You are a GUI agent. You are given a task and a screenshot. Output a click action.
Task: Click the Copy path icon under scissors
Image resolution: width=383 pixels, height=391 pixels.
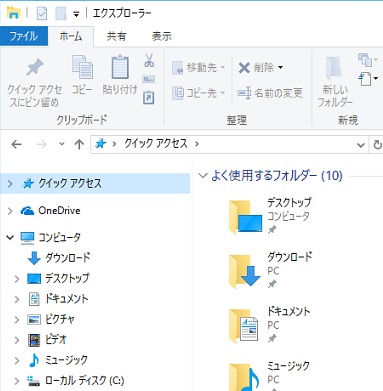[148, 79]
